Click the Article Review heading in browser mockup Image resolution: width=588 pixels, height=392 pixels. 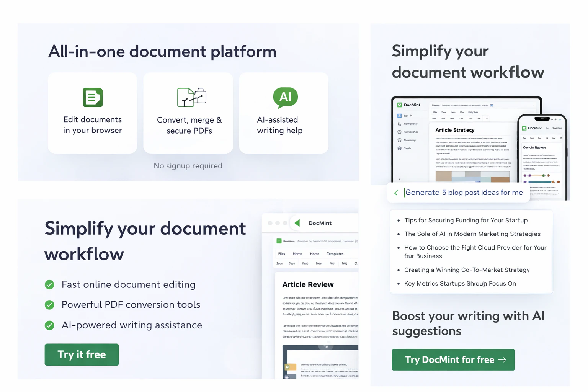pyautogui.click(x=308, y=284)
